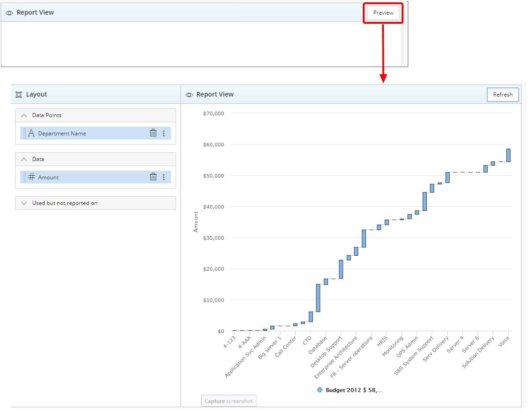Click the text type icon beside Department Name
532x414 pixels.
[x=31, y=133]
